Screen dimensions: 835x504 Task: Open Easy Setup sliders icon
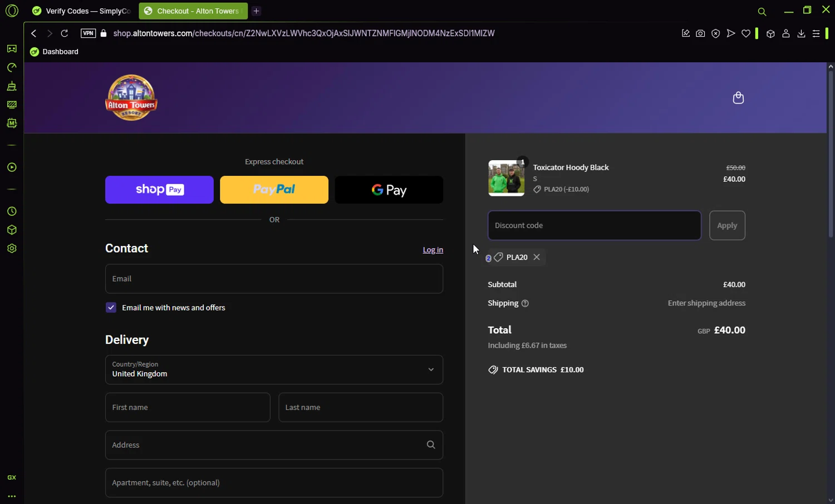coord(816,33)
